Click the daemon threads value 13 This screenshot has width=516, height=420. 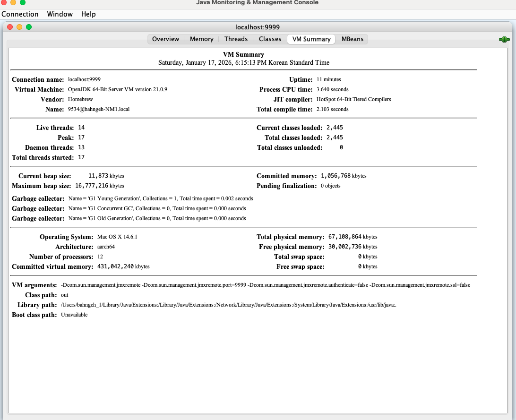81,147
